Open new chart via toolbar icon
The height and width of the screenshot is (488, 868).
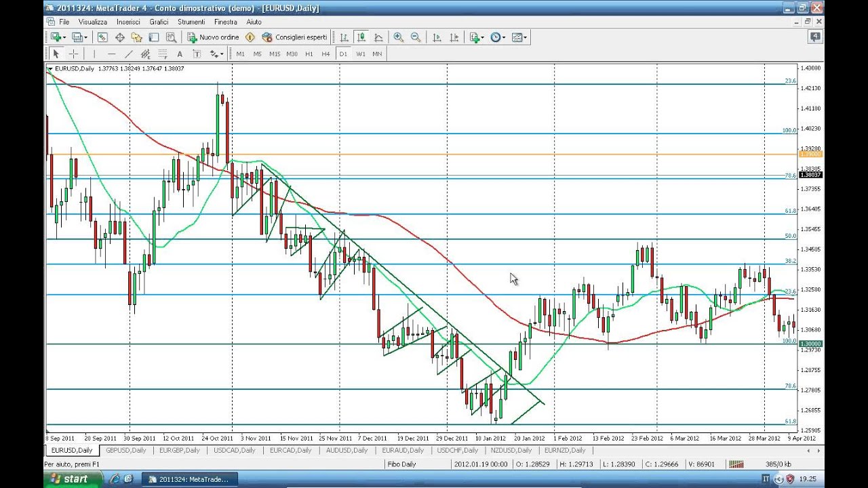[55, 37]
